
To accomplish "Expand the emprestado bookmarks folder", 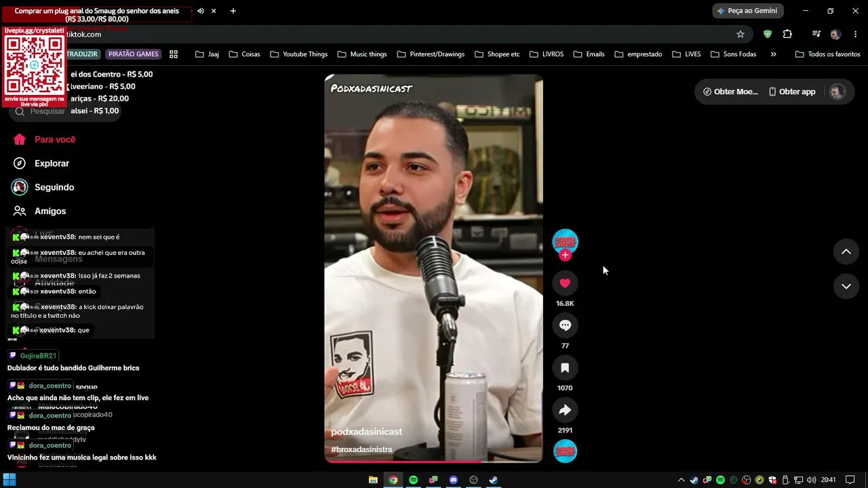I will pyautogui.click(x=638, y=54).
